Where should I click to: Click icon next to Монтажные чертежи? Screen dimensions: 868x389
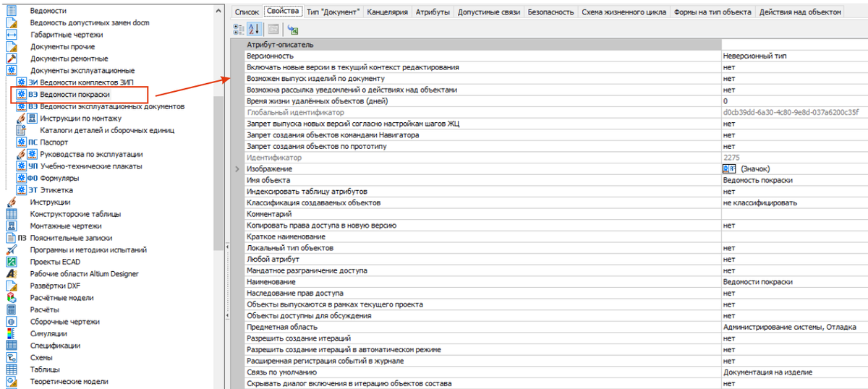tap(12, 226)
